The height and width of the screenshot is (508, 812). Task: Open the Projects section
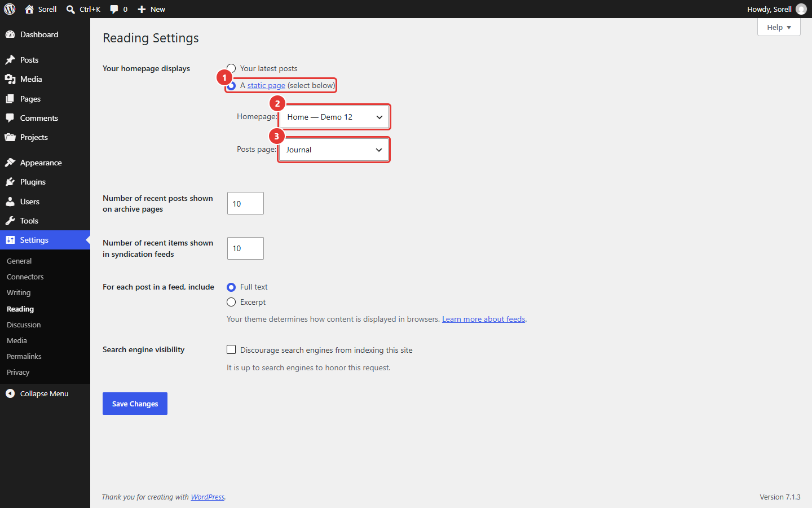[45, 137]
